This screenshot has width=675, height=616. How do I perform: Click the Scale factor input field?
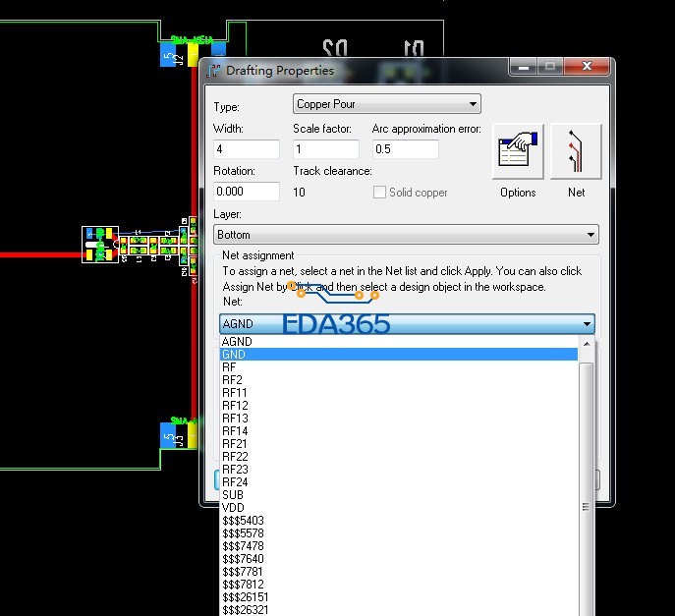pos(326,149)
